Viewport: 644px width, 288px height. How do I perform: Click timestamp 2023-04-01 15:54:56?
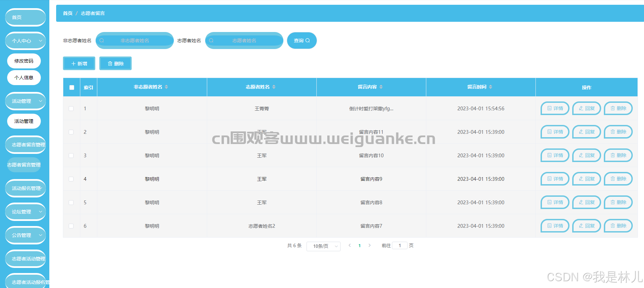coord(481,109)
